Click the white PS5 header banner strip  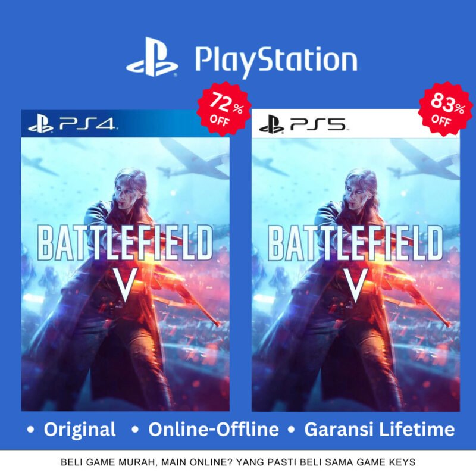355,124
